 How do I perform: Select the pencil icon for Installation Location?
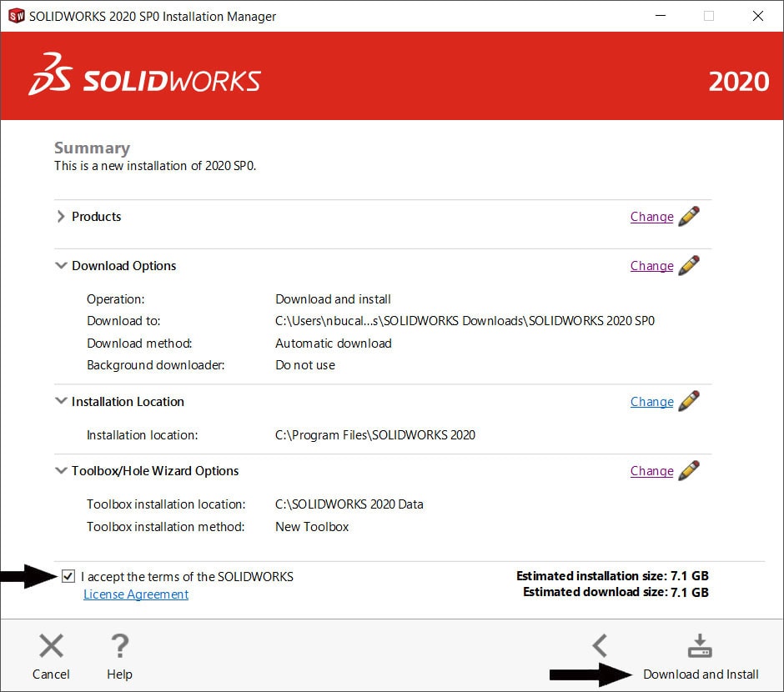click(689, 401)
